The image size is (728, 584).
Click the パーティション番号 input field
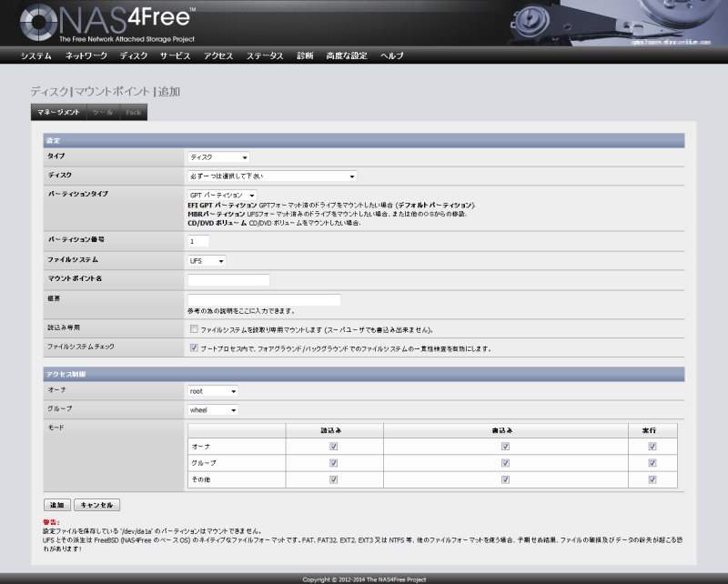(198, 241)
